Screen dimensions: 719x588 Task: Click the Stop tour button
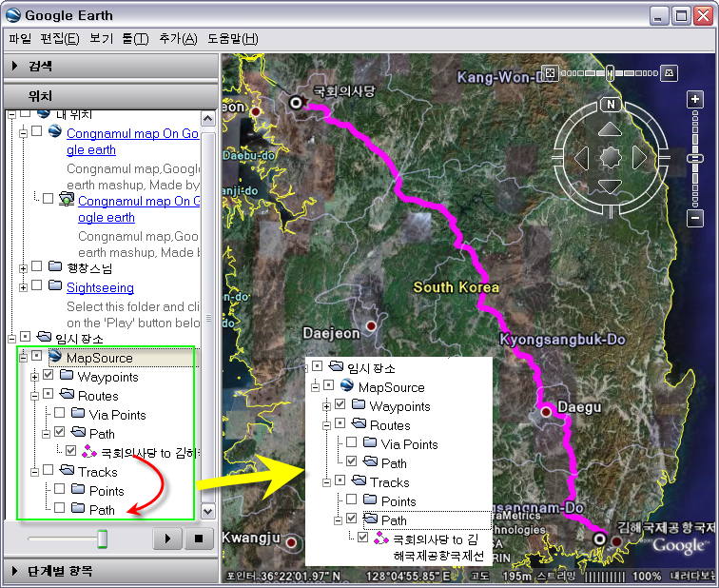click(199, 539)
